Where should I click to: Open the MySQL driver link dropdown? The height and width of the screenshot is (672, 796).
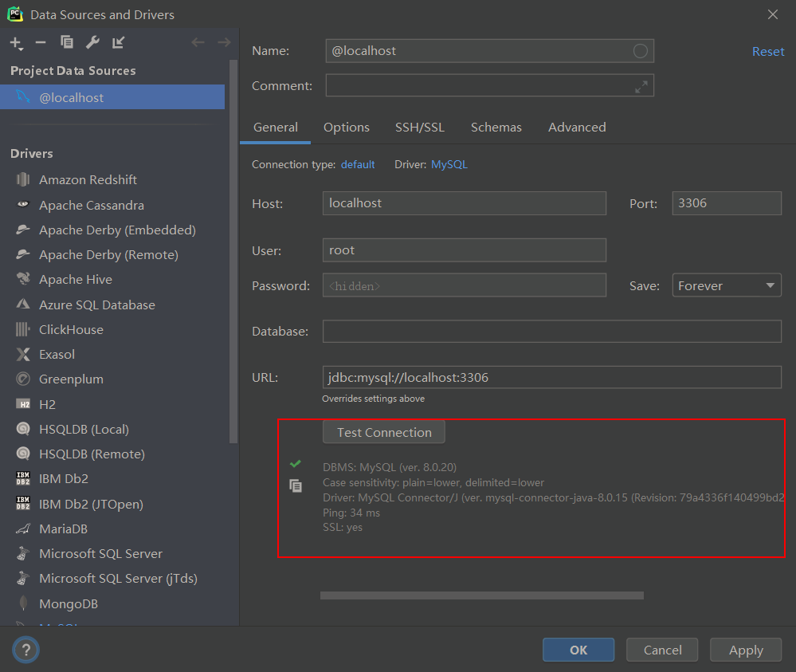coord(449,164)
